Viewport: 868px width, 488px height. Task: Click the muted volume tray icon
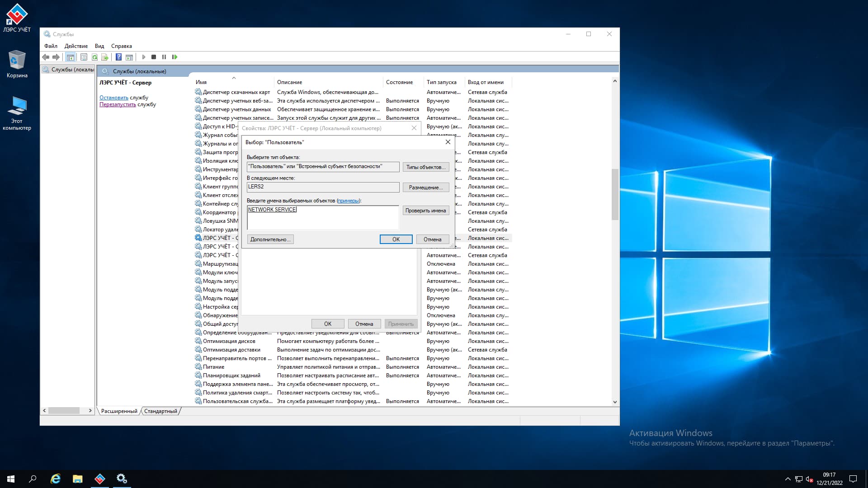(x=809, y=479)
